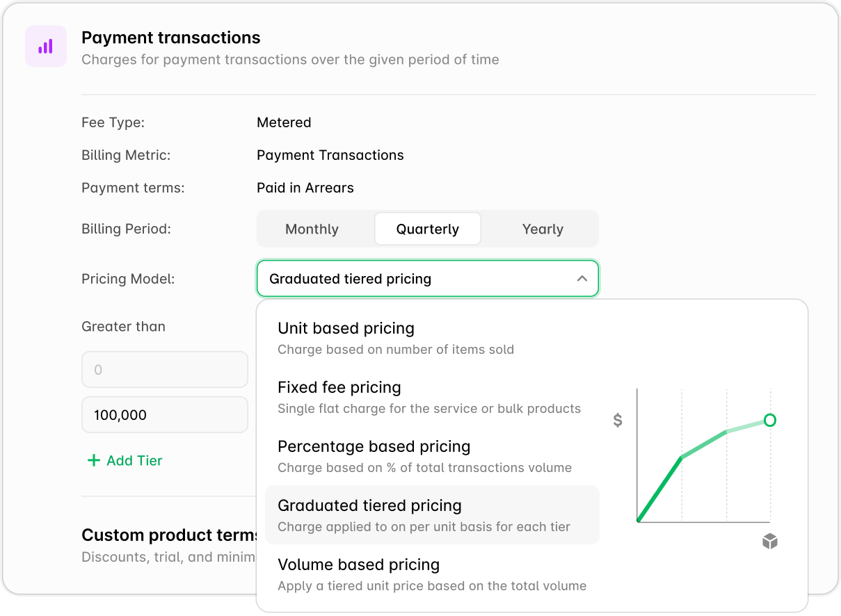
Task: Click the cube icon below the chart
Action: (769, 542)
